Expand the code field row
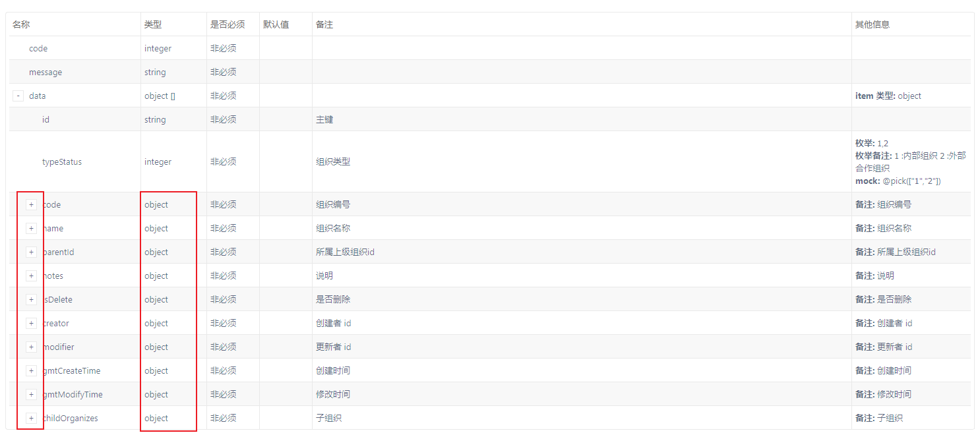 pyautogui.click(x=31, y=204)
